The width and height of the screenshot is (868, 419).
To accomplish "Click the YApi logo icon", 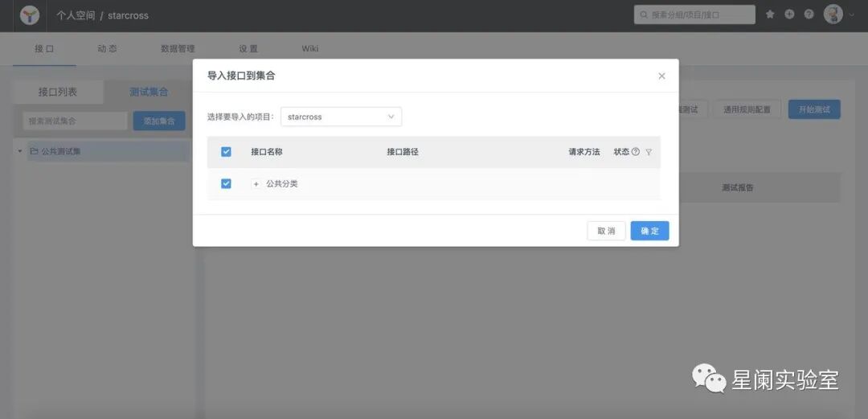I will tap(30, 15).
